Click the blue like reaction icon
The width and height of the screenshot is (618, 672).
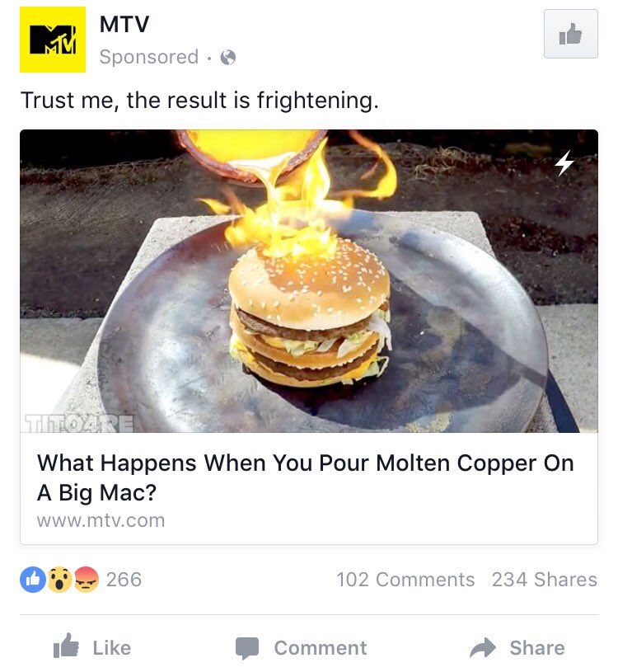tap(33, 580)
